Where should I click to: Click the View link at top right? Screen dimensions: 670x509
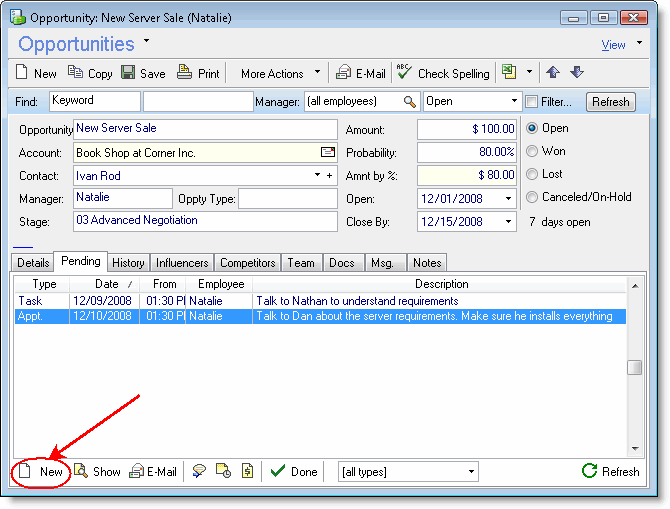pyautogui.click(x=613, y=45)
